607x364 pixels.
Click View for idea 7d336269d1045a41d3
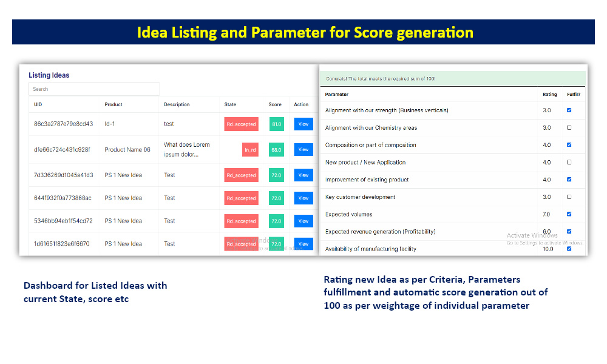303,175
